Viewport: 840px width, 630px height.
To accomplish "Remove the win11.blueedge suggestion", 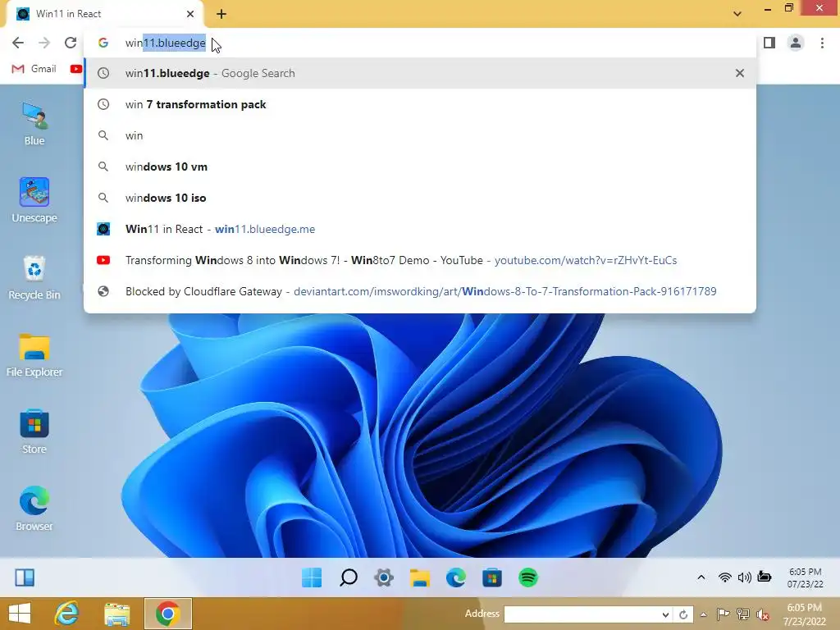I will click(740, 73).
